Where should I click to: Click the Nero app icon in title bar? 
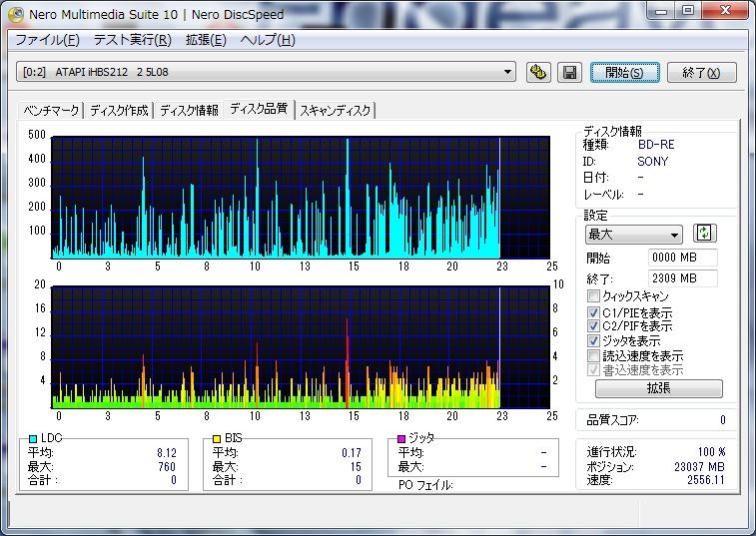click(x=16, y=14)
